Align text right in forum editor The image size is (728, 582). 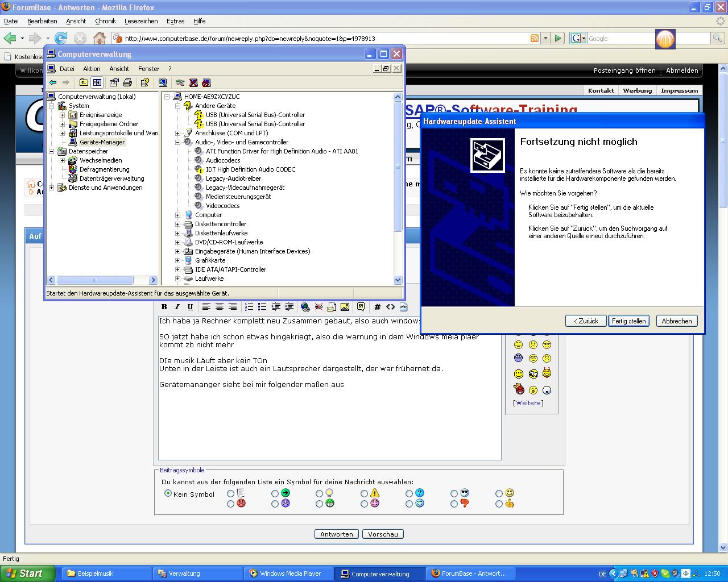pos(232,307)
